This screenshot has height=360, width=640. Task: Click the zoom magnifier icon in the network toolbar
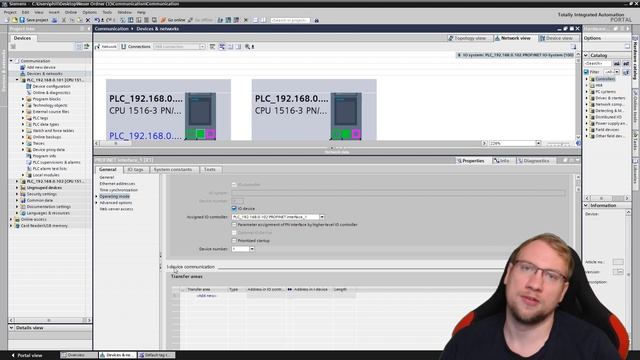click(x=248, y=47)
